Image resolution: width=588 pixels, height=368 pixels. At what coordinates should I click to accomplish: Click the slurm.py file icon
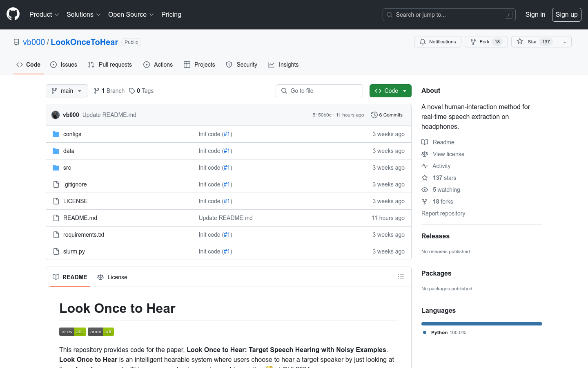[x=56, y=251]
